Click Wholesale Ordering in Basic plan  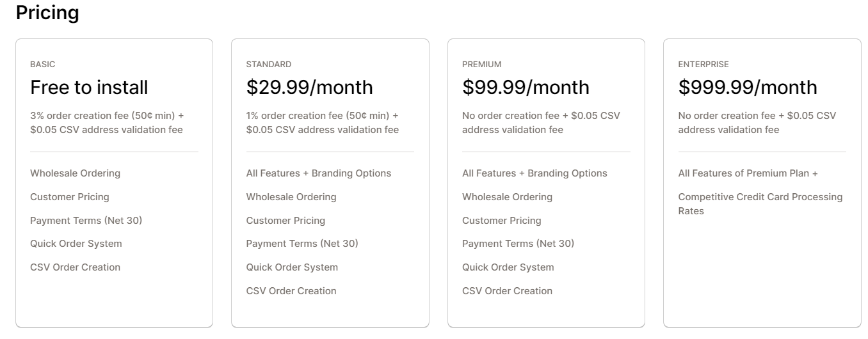[75, 173]
